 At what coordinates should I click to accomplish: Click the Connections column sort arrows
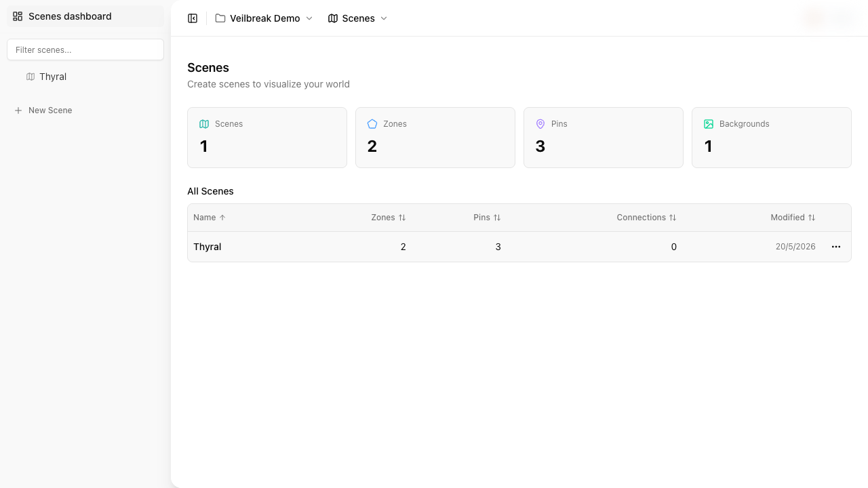(x=673, y=218)
